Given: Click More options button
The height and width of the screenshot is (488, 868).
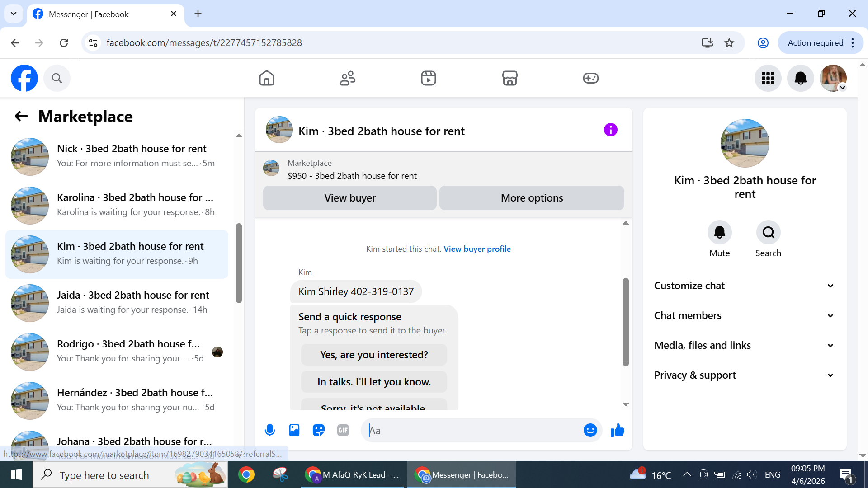Looking at the screenshot, I should [x=532, y=198].
